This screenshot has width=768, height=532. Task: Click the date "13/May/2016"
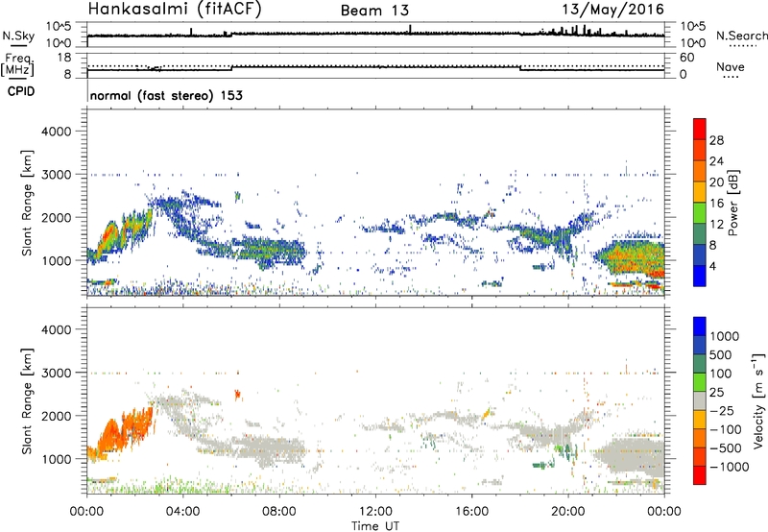(612, 10)
